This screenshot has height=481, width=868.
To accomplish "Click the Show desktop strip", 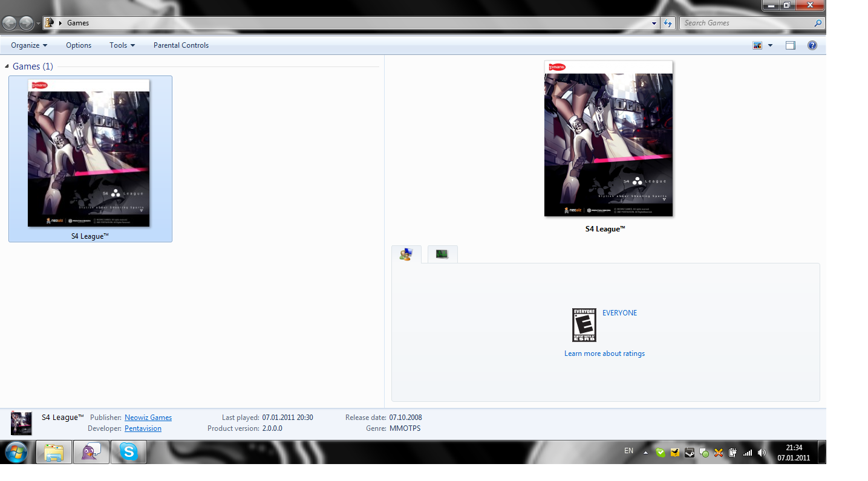I will [x=822, y=452].
